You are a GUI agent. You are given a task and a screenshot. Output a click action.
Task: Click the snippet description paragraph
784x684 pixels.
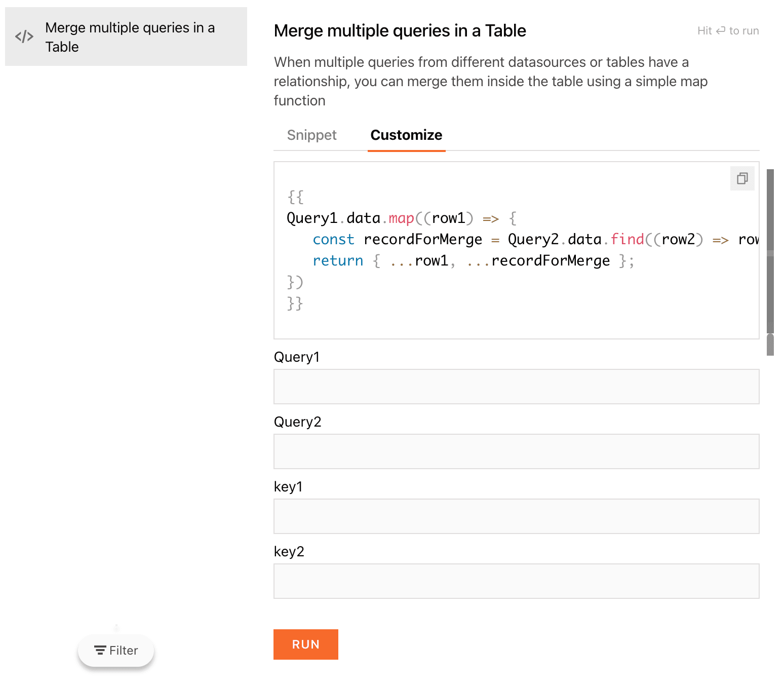point(490,81)
